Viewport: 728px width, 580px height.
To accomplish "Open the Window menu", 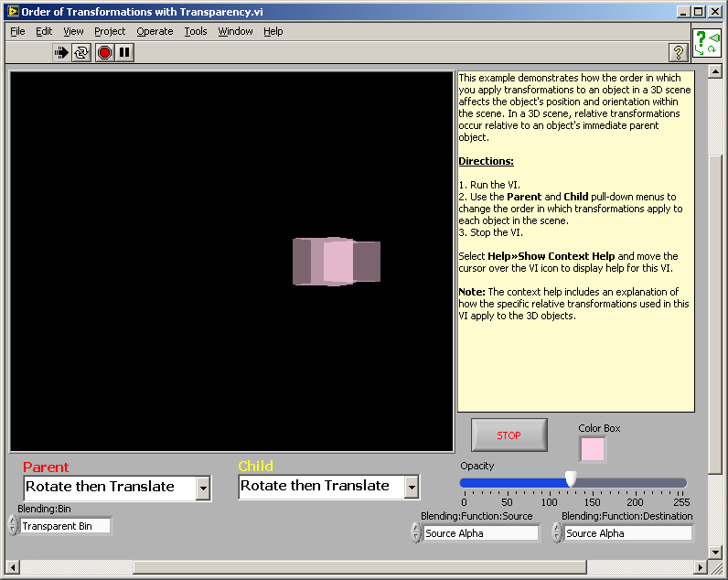I will [x=235, y=31].
